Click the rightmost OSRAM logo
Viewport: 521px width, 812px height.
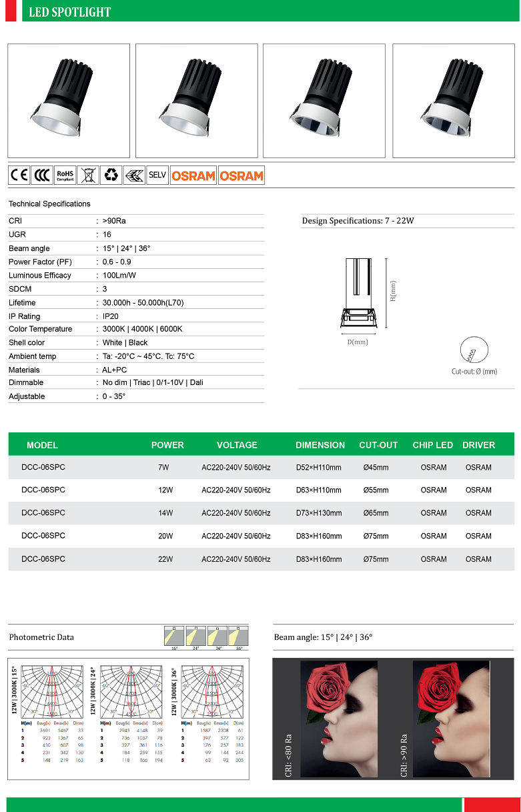click(x=241, y=175)
